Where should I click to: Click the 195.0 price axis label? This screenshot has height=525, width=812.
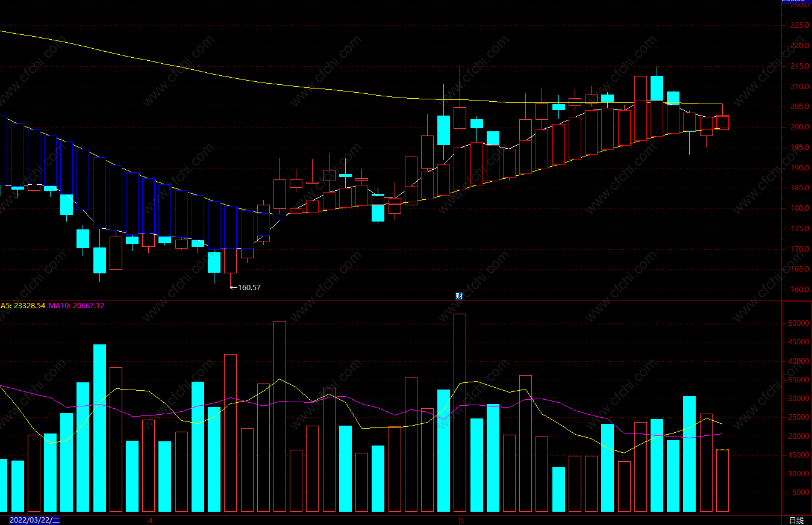pos(798,148)
